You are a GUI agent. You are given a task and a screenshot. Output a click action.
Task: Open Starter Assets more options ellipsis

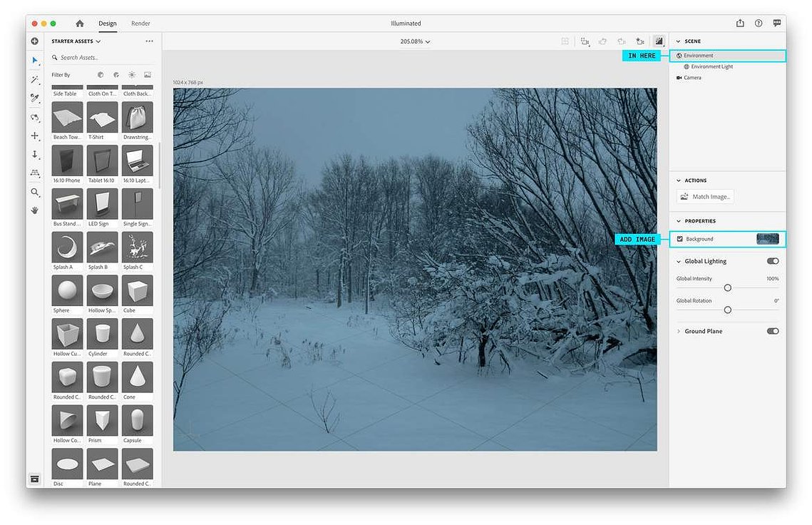point(149,41)
